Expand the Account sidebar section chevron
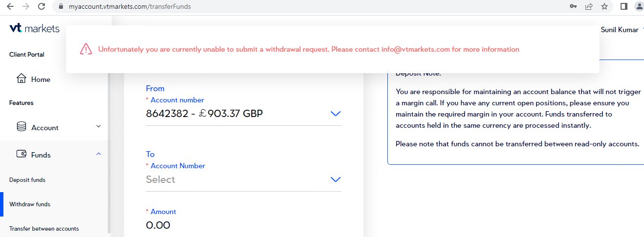Viewport: 644px width, 237px height. click(x=99, y=126)
